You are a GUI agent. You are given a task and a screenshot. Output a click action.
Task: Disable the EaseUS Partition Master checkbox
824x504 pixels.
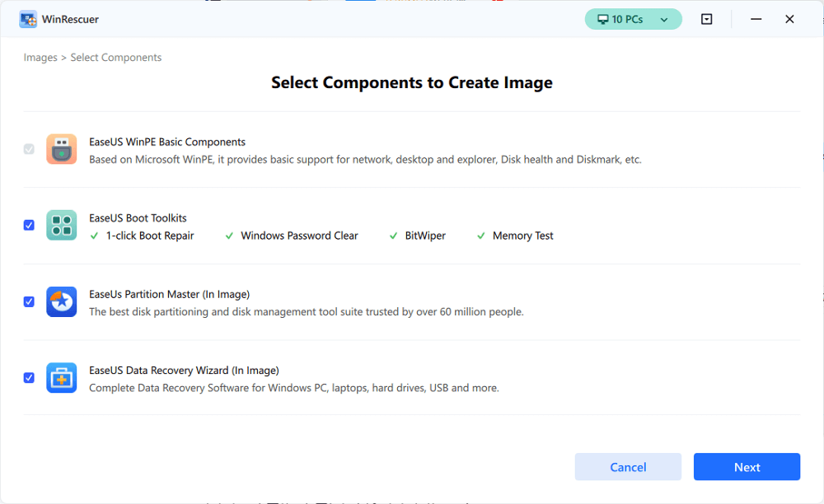coord(29,301)
